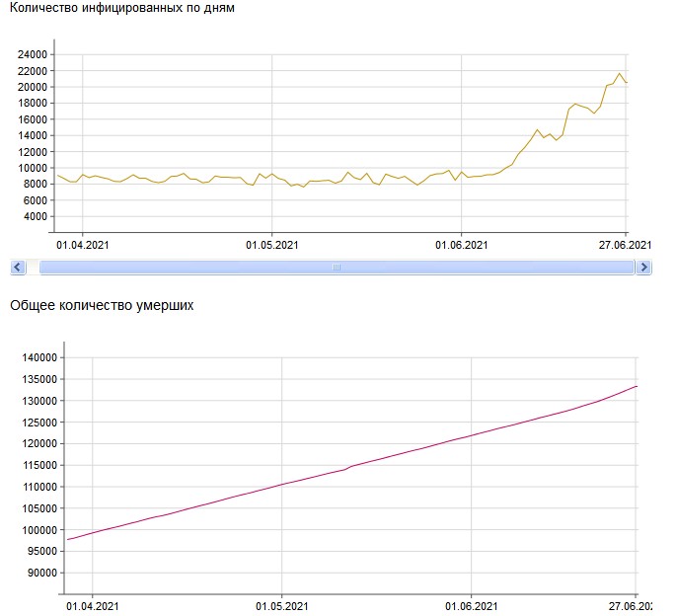The height and width of the screenshot is (616, 676).
Task: Click the 01.05.2021 date label on the deaths chart
Action: point(281,606)
